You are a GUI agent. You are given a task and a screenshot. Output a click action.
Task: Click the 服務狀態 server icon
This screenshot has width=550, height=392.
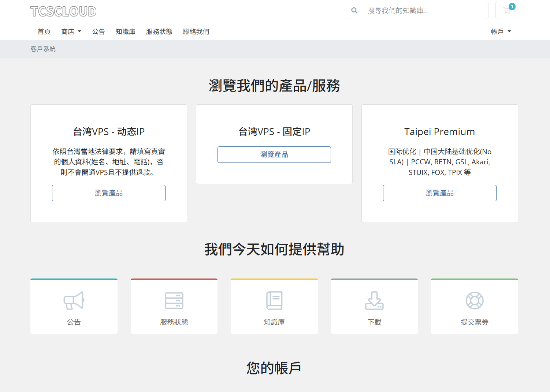coord(174,300)
